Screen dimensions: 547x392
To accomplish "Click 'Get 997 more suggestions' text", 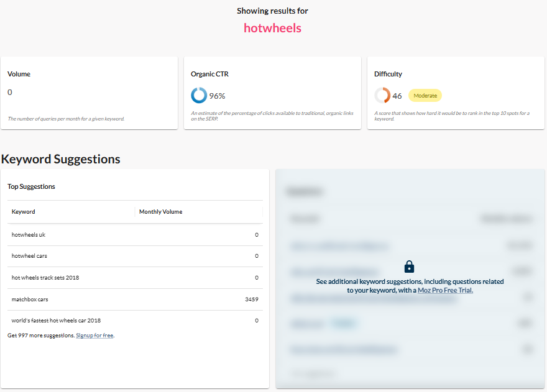I will 41,335.
